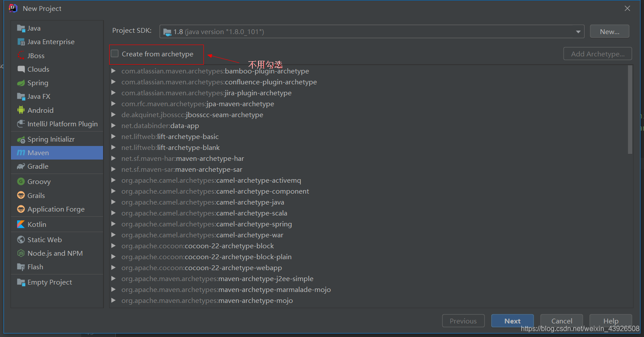Screen dimensions: 644x337
Task: Click the Static Web globe icon
Action: tap(21, 240)
